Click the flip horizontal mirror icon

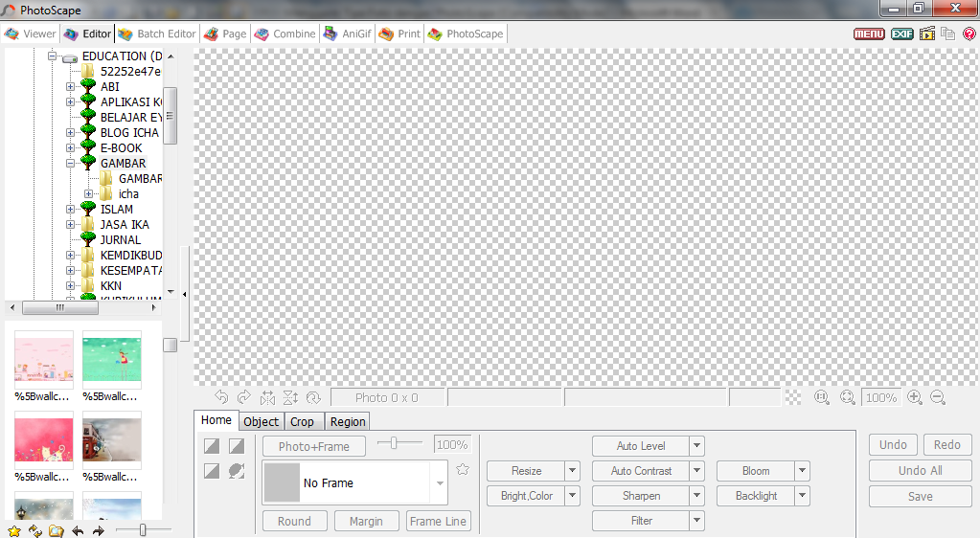click(x=267, y=397)
